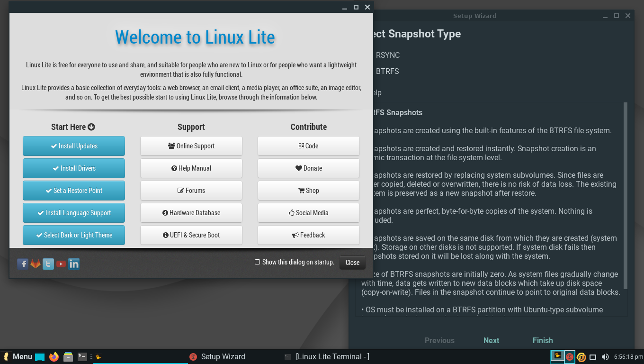Toggle Show this dialog on startup
644x364 pixels.
click(258, 262)
